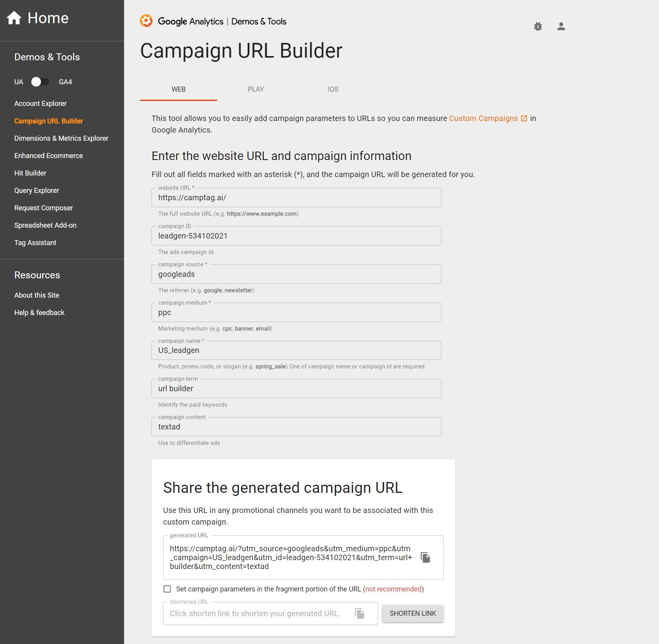Switch the UA/GA4 toggle to GA4
This screenshot has width=659, height=644.
click(40, 82)
